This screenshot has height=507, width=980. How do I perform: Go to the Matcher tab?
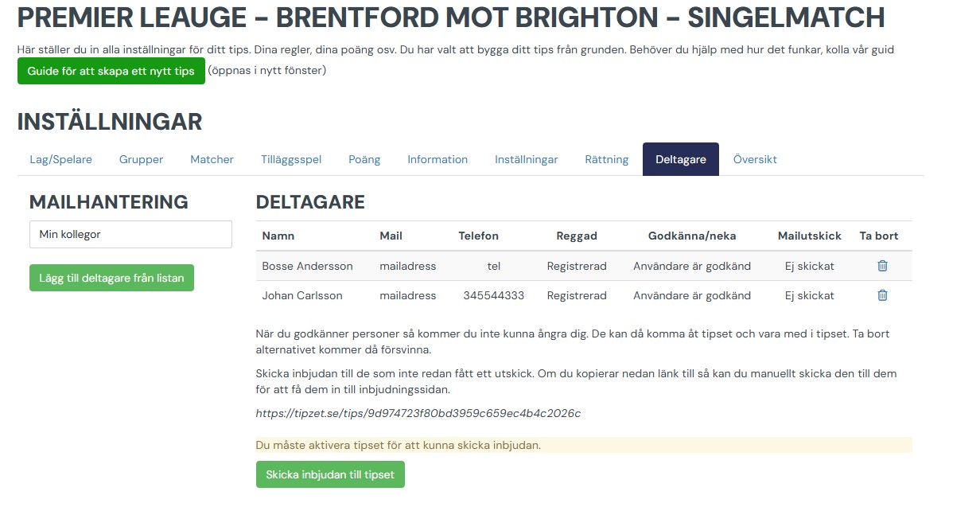(x=212, y=159)
